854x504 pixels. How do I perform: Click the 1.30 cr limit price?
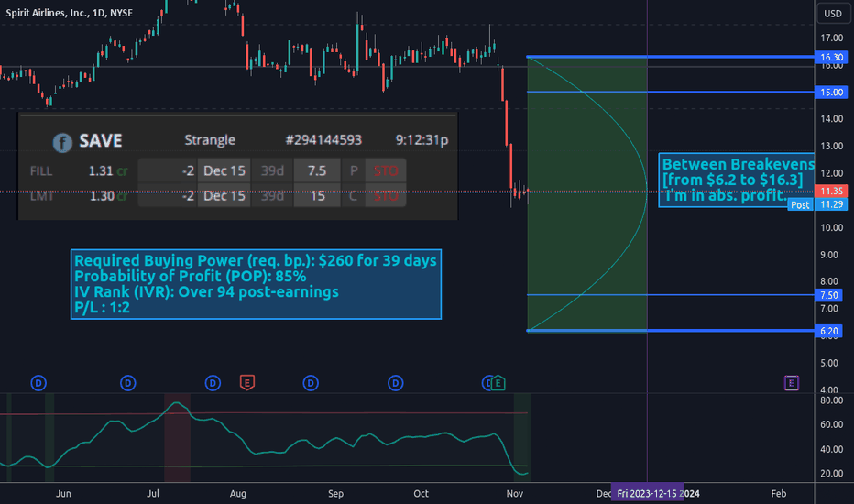click(108, 195)
